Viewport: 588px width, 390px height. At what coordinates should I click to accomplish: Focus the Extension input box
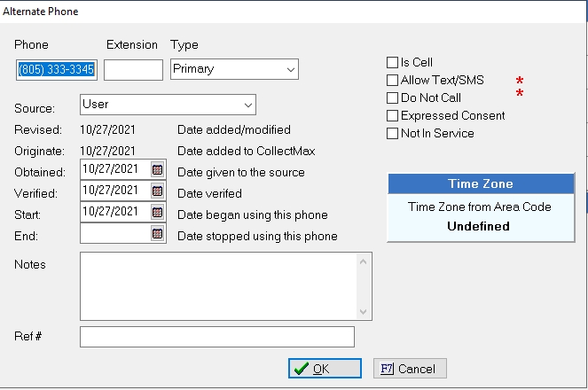pyautogui.click(x=133, y=69)
